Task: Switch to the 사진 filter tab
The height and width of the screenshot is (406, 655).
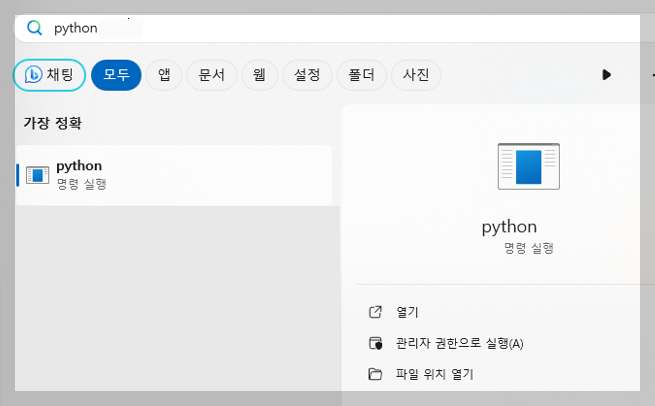Action: (x=416, y=75)
